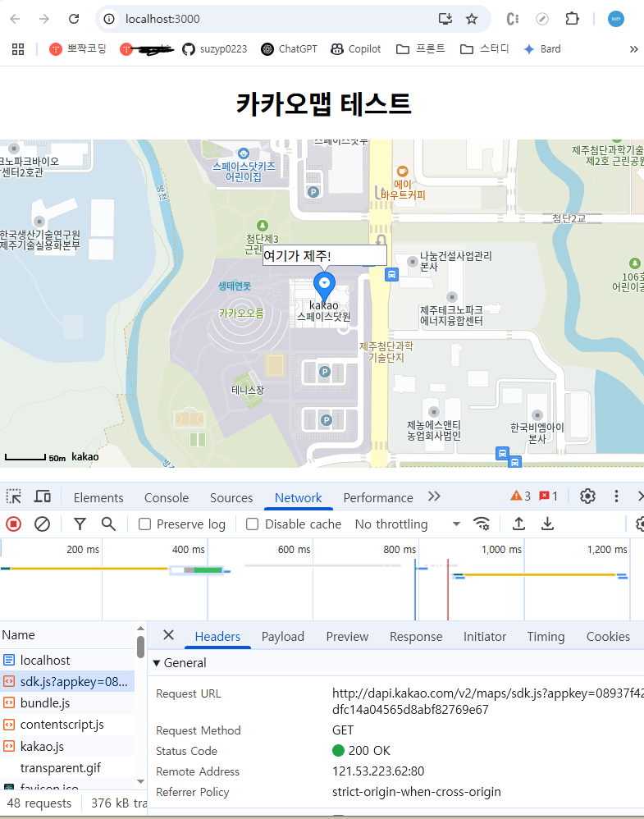Open network search magnifier
Image resolution: width=644 pixels, height=819 pixels.
108,524
